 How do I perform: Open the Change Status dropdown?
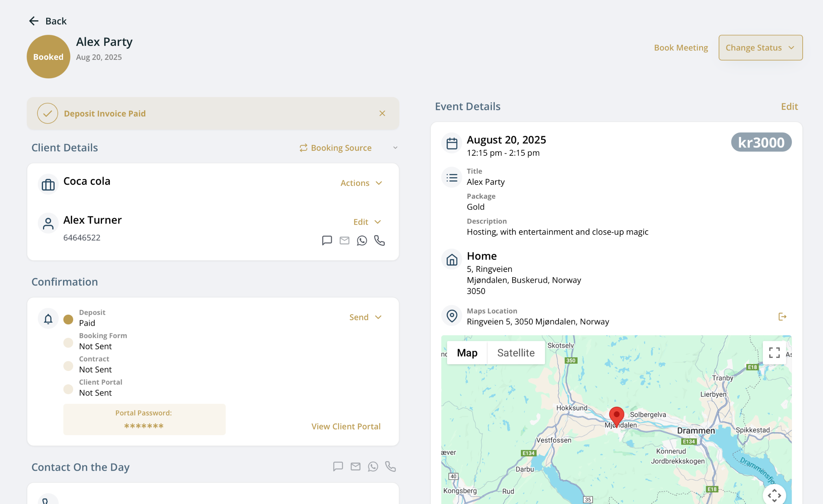760,48
